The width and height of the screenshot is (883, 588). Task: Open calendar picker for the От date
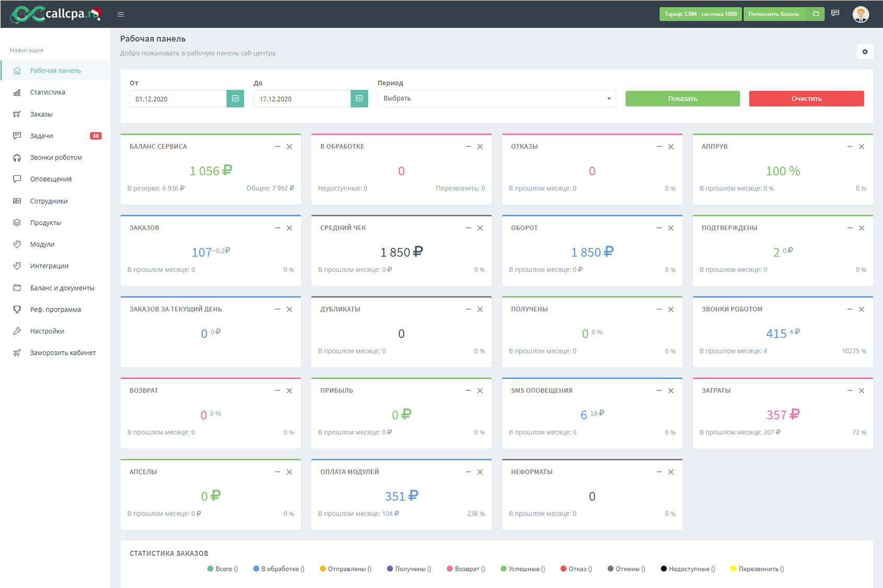point(235,99)
